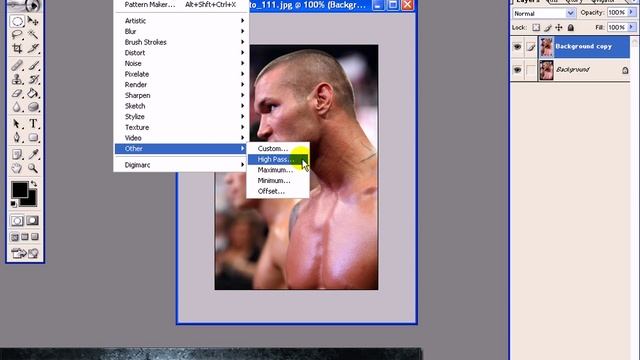Open the Opacity slider arrow

(631, 12)
